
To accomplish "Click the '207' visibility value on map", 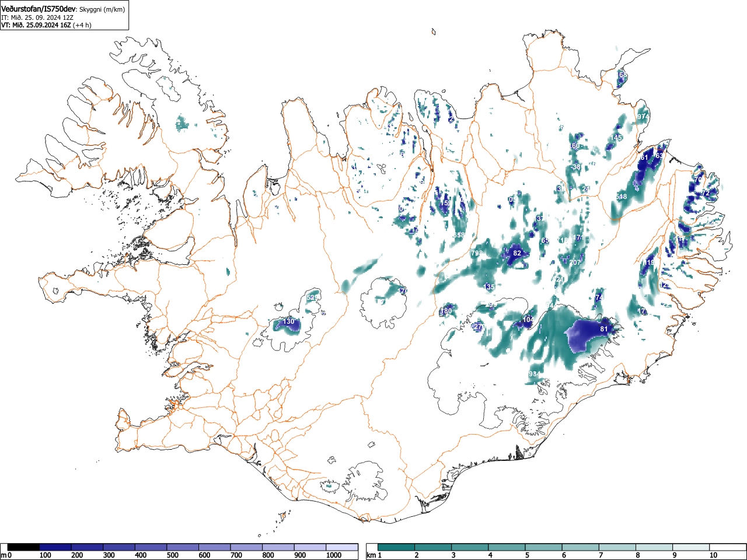I will [x=575, y=262].
